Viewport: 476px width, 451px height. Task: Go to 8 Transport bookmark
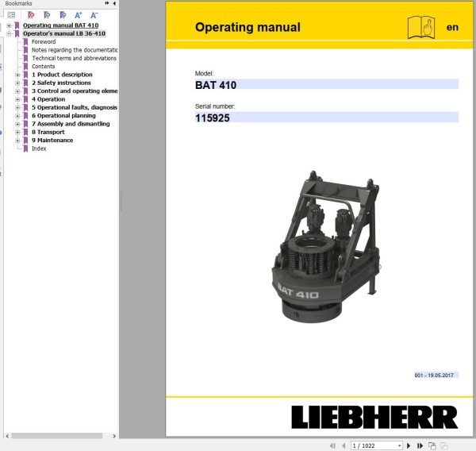(x=48, y=132)
